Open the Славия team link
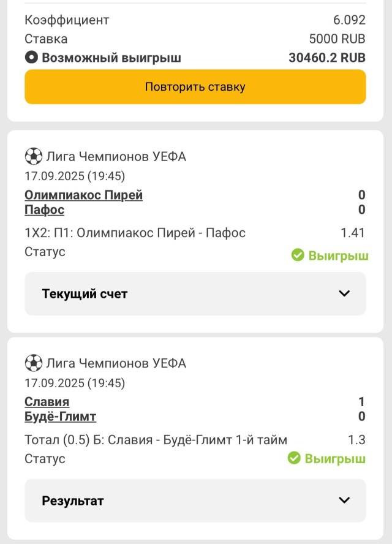 pyautogui.click(x=47, y=402)
